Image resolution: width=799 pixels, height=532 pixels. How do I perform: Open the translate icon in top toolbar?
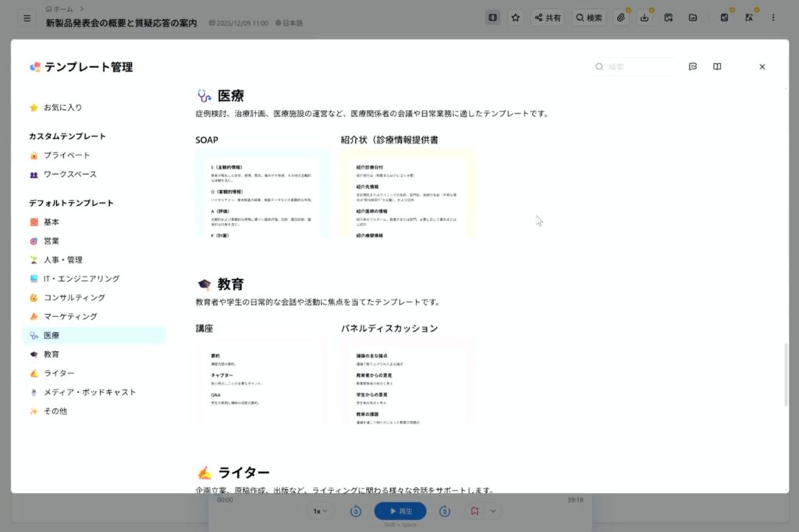(x=748, y=17)
